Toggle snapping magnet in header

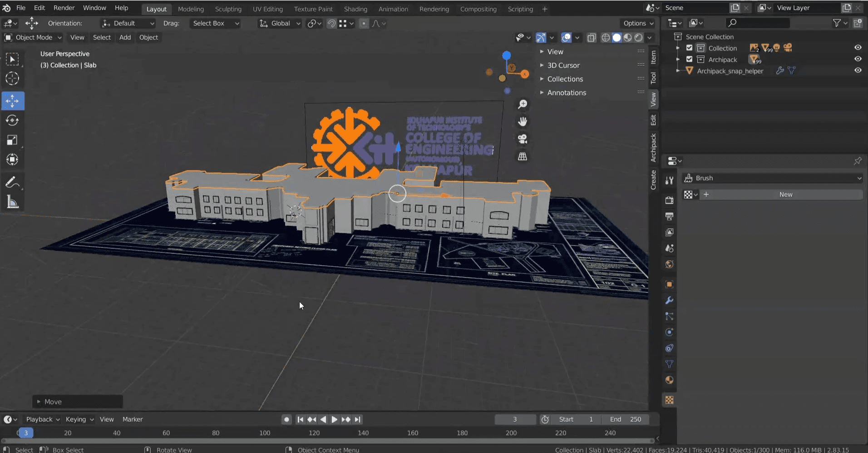[x=332, y=23]
